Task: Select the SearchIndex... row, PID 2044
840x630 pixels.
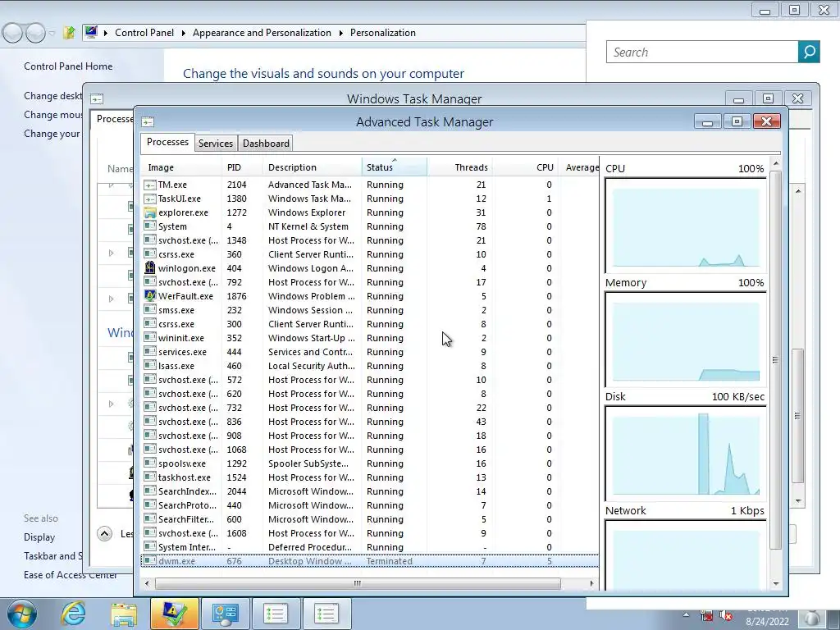Action: pos(370,491)
